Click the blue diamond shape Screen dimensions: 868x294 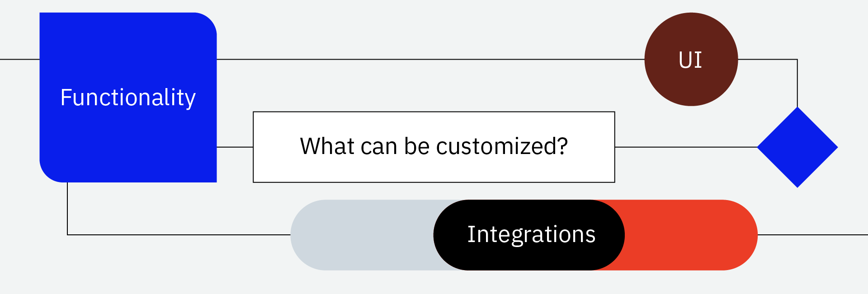pyautogui.click(x=797, y=147)
